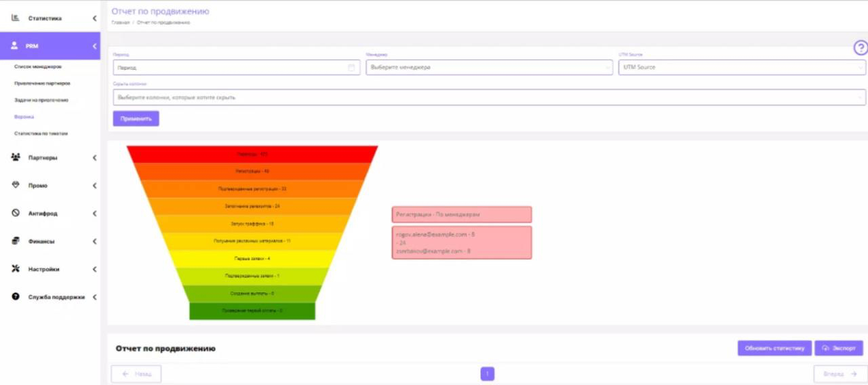Click the Обновить статистику button
868x385 pixels.
774,348
